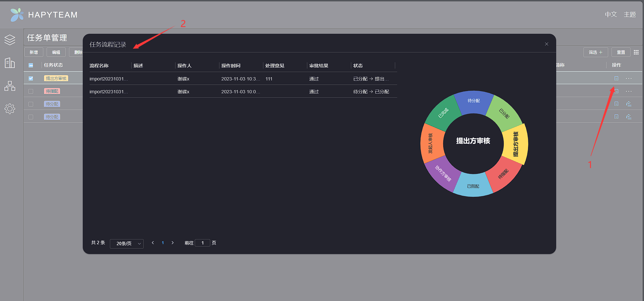This screenshot has height=301, width=644.
Task: Click the 重置 reset button
Action: click(x=621, y=52)
